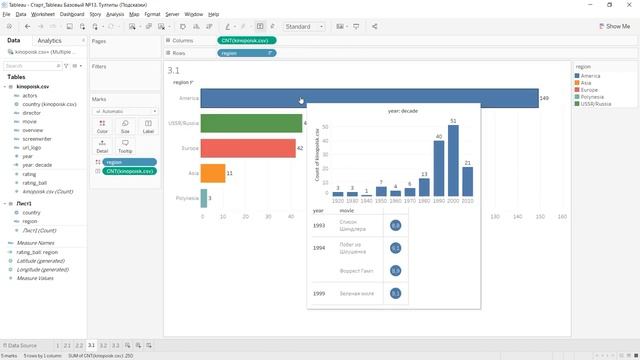Click the kinopoisk.csv+ data source entry
This screenshot has width=640, height=360.
41,52
